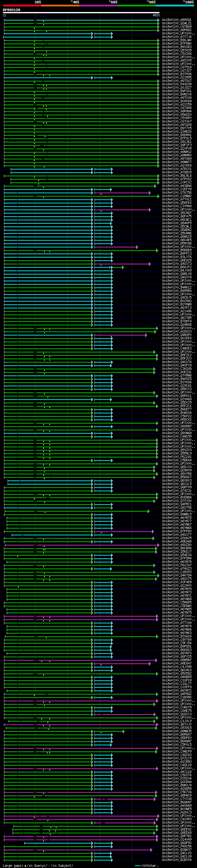Open hit UniRef100_Q1WLZ1
The width and height of the screenshot is (197, 868).
pos(176,23)
